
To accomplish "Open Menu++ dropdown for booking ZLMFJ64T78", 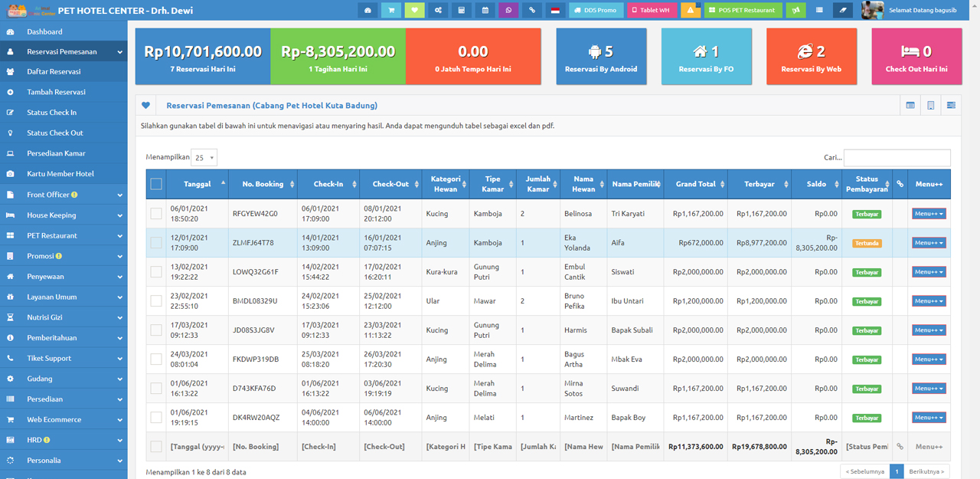I will 929,243.
